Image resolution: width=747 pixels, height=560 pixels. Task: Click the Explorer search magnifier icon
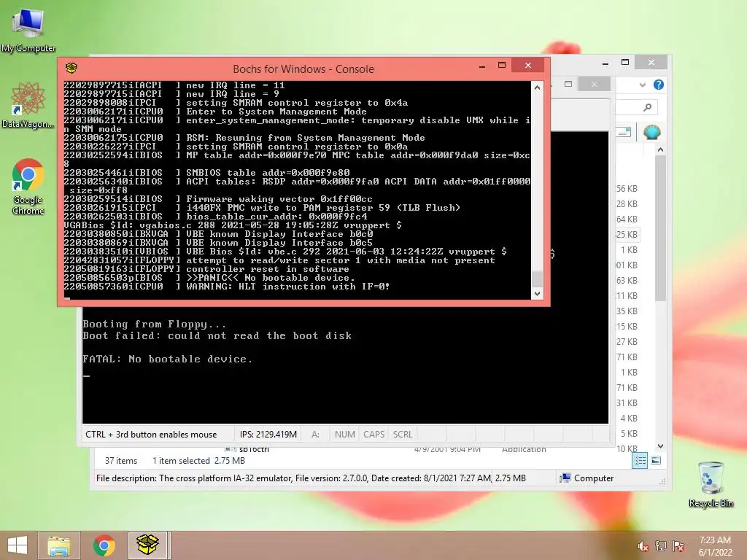(x=647, y=108)
